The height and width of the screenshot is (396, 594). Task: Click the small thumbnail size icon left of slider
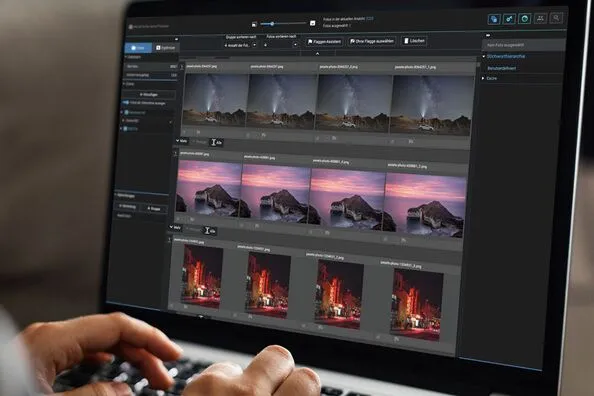254,24
